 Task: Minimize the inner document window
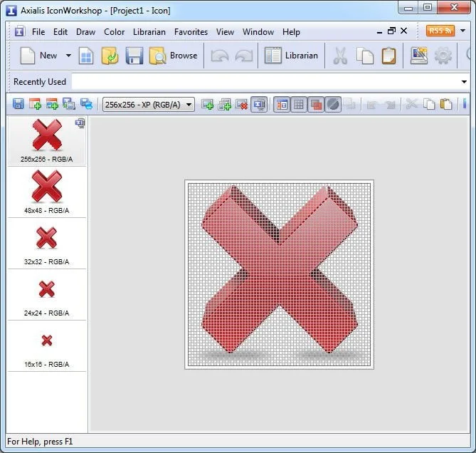click(x=379, y=31)
